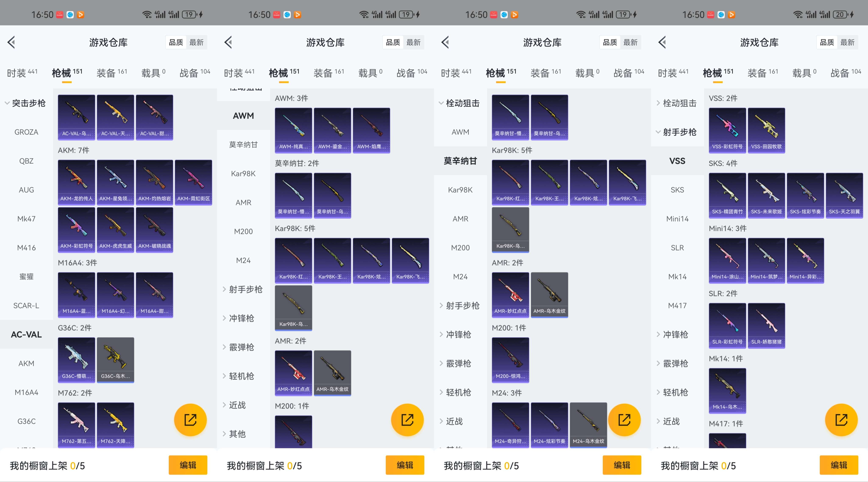Collapse 射手步枪 in the fourth screenshot
The width and height of the screenshot is (868, 482).
[x=677, y=132]
